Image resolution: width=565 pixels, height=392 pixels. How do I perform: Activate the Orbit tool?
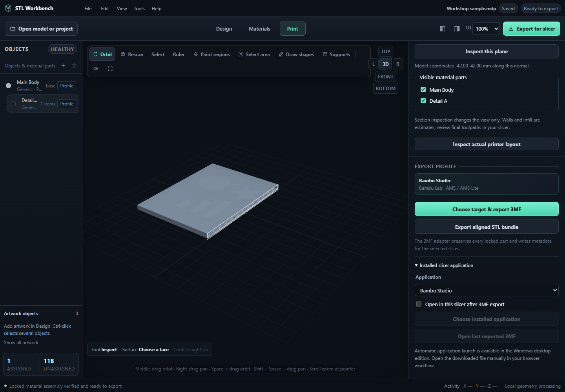(x=102, y=54)
